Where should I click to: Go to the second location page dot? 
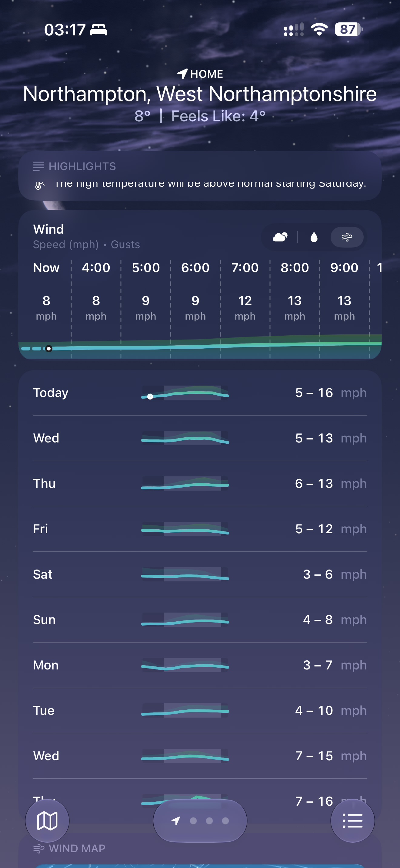(193, 821)
